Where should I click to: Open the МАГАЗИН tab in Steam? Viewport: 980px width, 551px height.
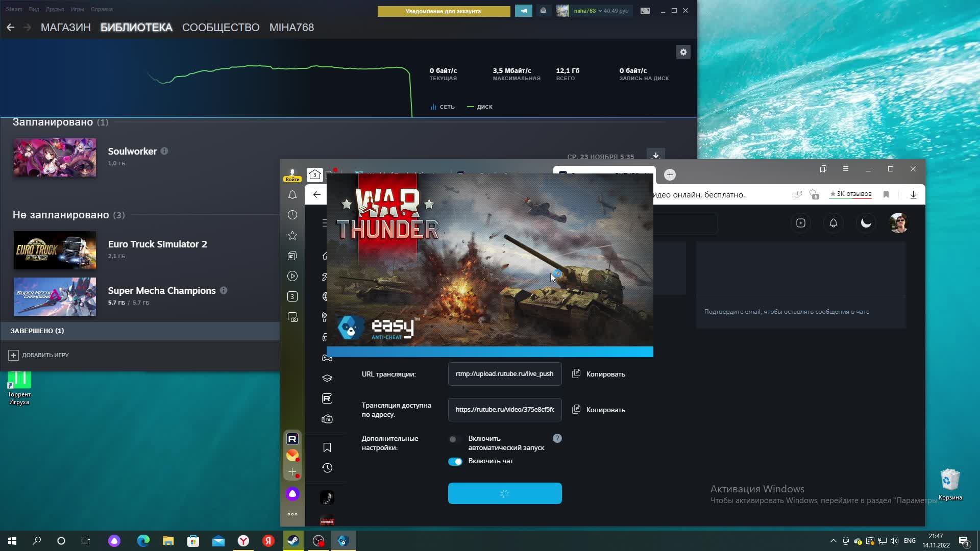[65, 28]
